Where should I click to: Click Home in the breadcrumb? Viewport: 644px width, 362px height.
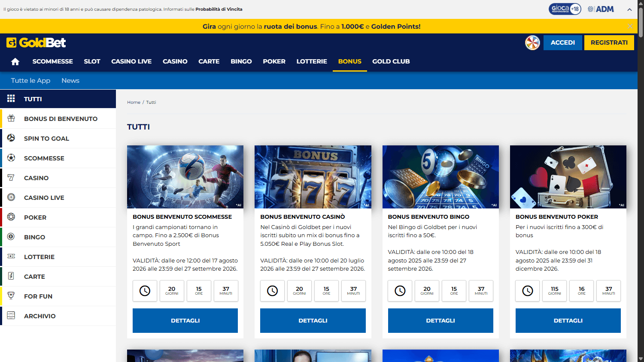134,102
